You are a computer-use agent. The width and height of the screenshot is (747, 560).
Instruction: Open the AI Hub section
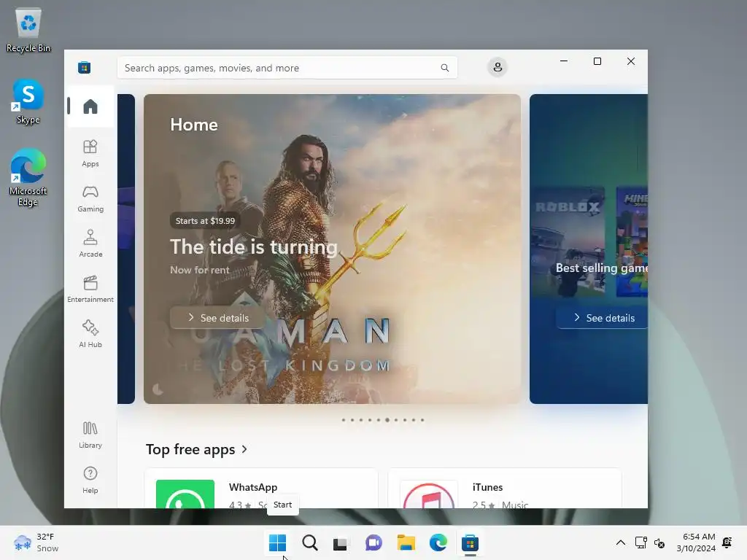[90, 334]
